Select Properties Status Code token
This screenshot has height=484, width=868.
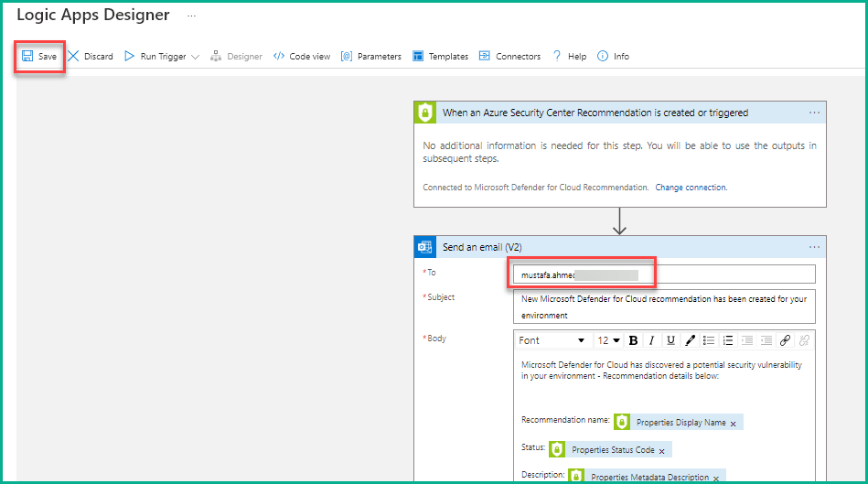(613, 450)
